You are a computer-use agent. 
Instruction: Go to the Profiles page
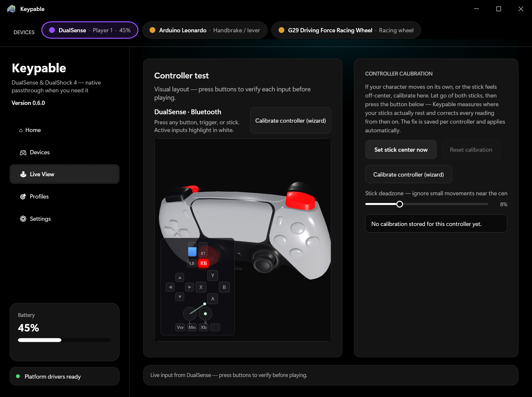[64, 197]
